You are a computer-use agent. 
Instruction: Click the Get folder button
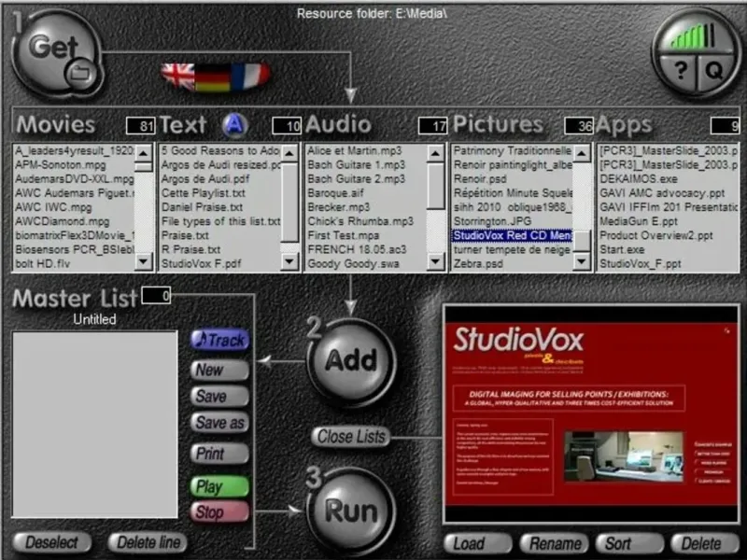[x=56, y=53]
